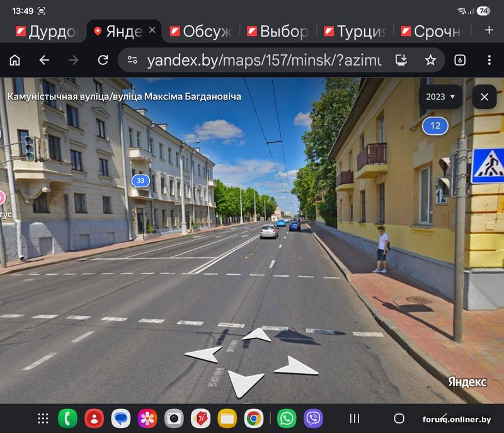Open the red Contacts app
This screenshot has width=504, height=433.
94,419
